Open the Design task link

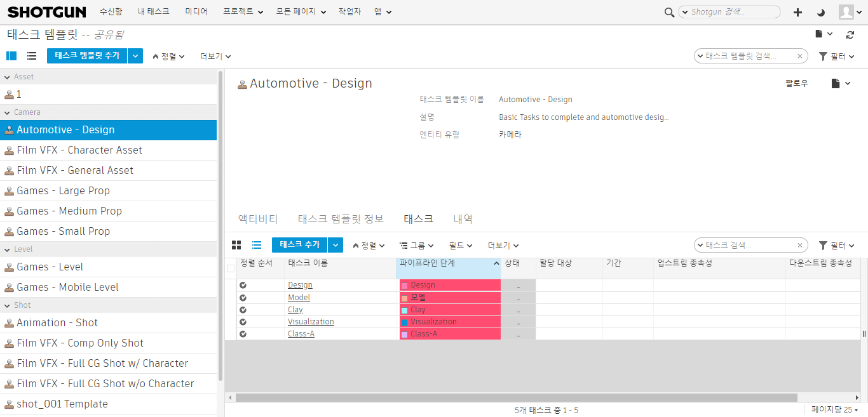tap(300, 285)
